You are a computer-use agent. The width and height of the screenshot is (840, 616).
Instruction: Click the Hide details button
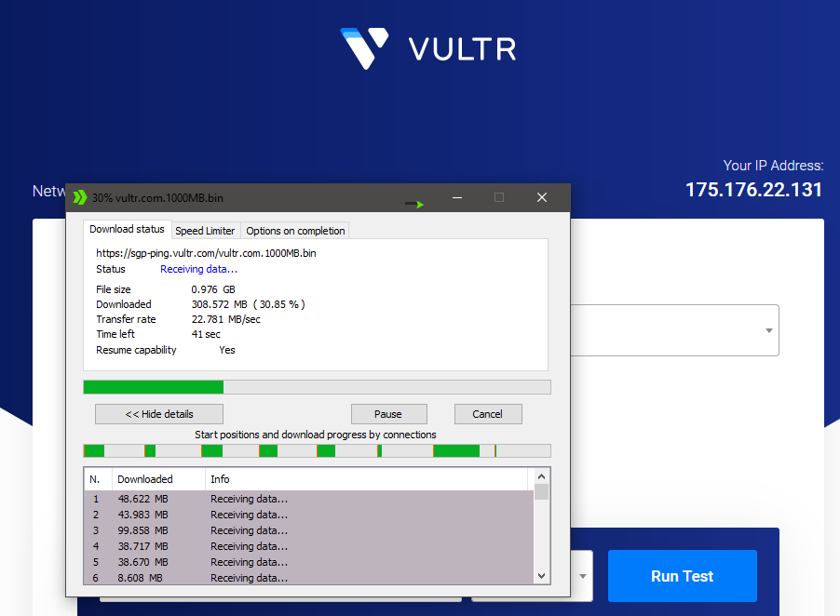(x=159, y=414)
